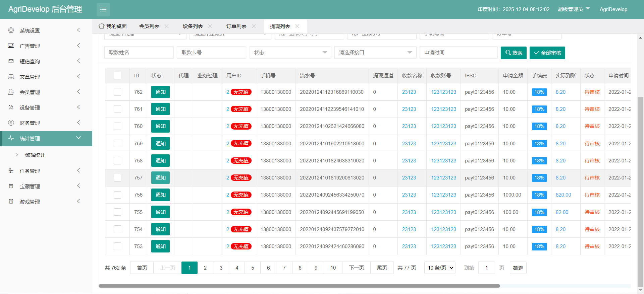
Task: Click the advertisement management image icon
Action: pyautogui.click(x=11, y=46)
